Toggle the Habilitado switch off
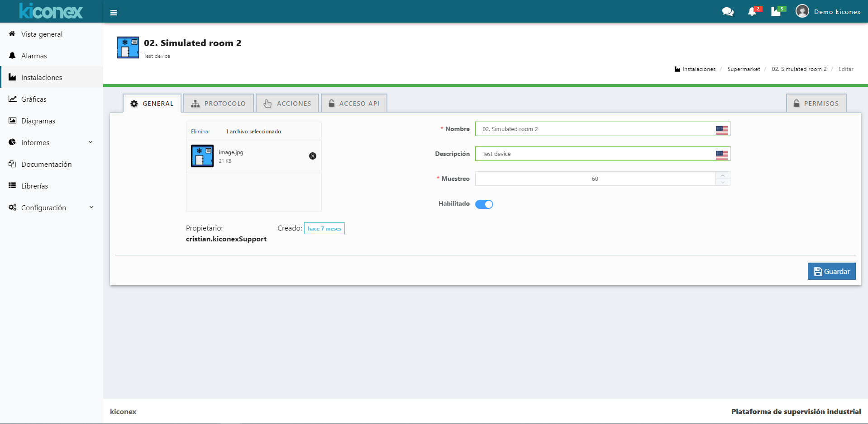868x424 pixels. (484, 204)
